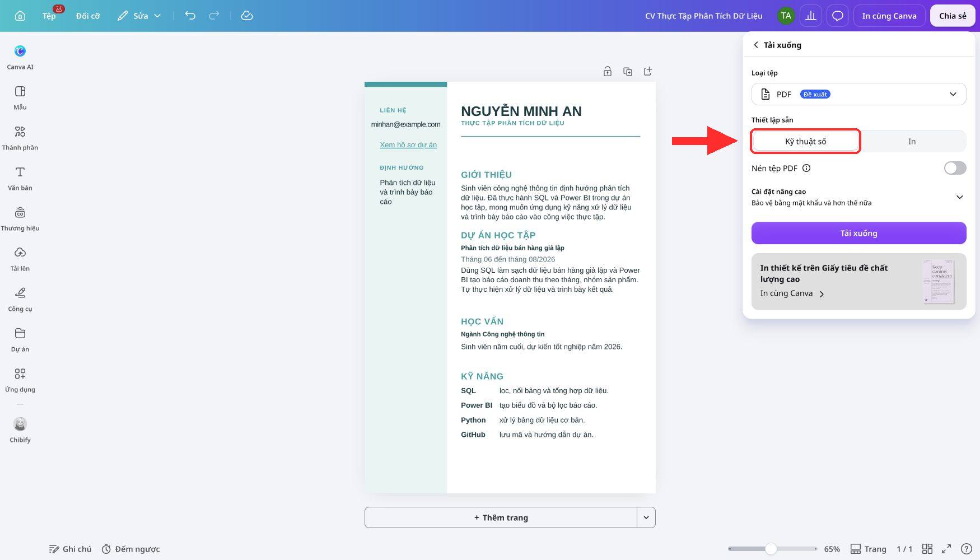Open the help question mark
Screen dimensions: 980x560
966,549
